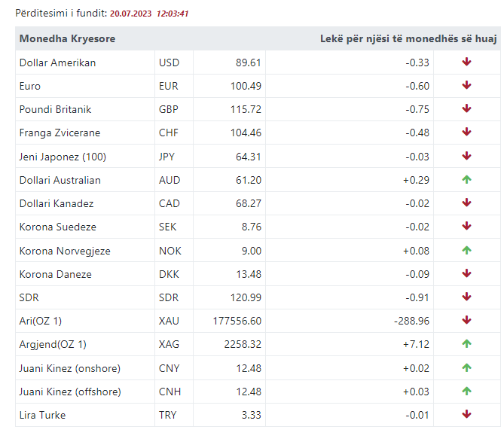This screenshot has height=448, width=504.
Task: Click the EUR currency code cell
Action: [169, 86]
